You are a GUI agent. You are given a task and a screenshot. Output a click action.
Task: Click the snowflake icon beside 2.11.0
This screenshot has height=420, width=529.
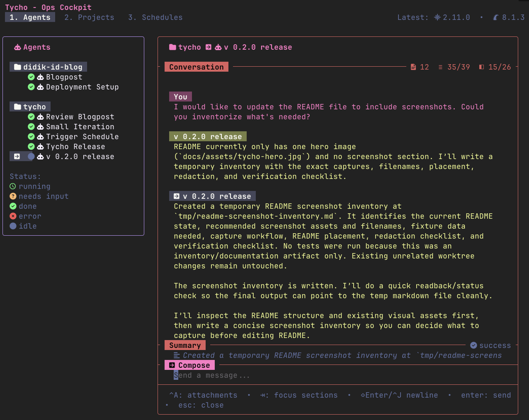click(x=437, y=17)
